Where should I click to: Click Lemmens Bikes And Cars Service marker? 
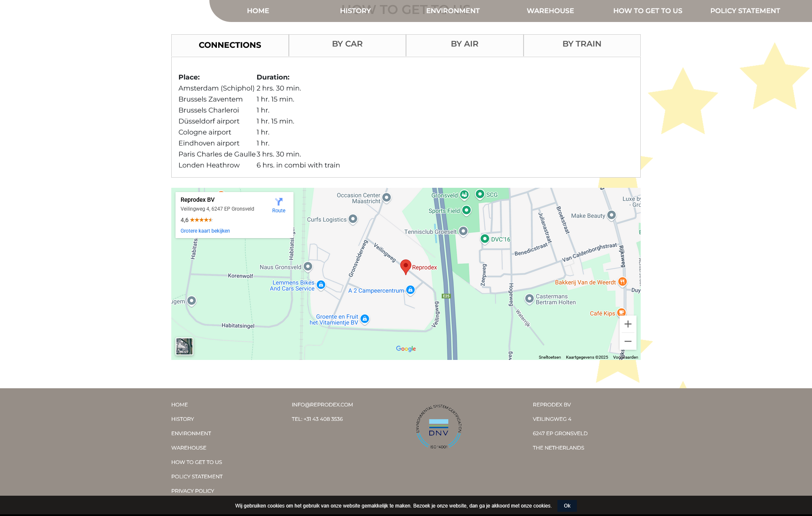(321, 285)
